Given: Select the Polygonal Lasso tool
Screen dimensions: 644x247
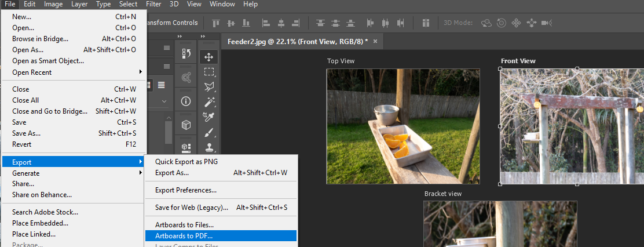Looking at the screenshot, I should 208,87.
